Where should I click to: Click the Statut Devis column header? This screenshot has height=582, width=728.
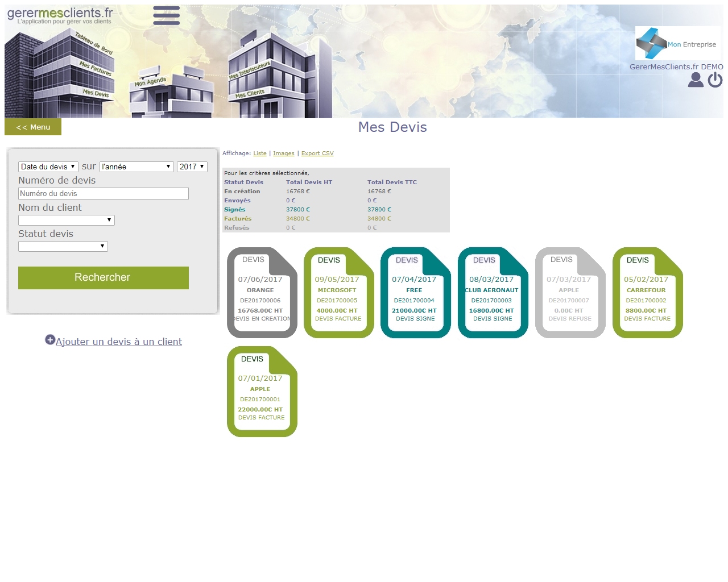tap(243, 182)
